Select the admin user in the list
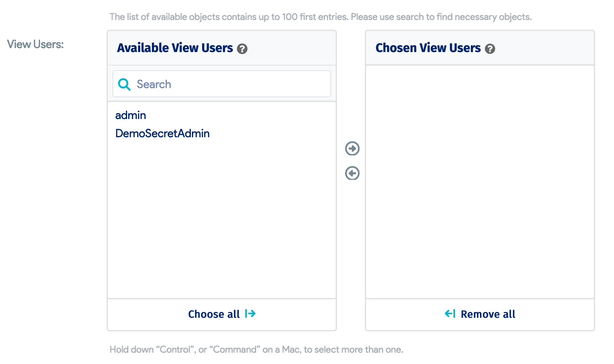The height and width of the screenshot is (364, 614). click(130, 115)
